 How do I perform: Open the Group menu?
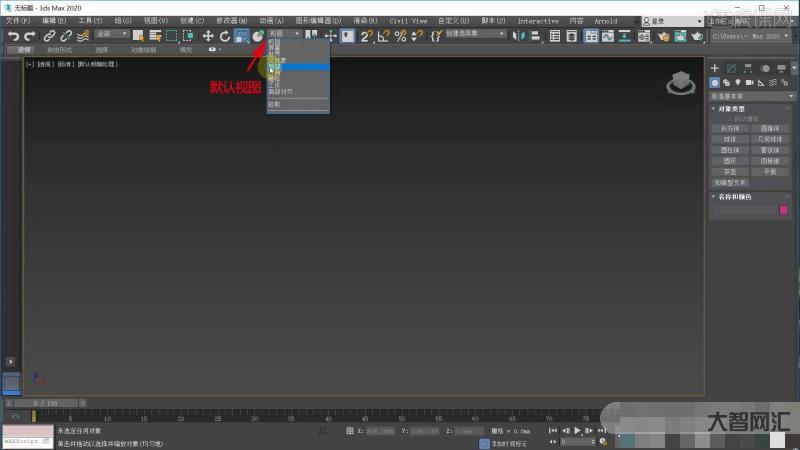(x=123, y=21)
